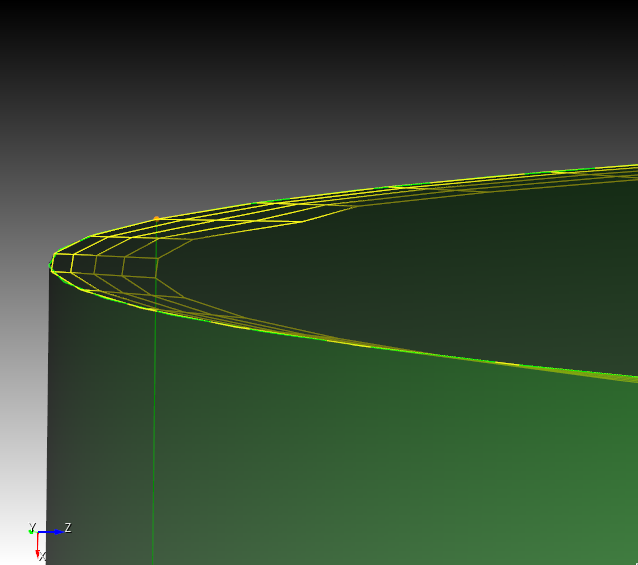638x565 pixels.
Task: Click the left silhouette edge of cylinder
Action: click(x=48, y=420)
